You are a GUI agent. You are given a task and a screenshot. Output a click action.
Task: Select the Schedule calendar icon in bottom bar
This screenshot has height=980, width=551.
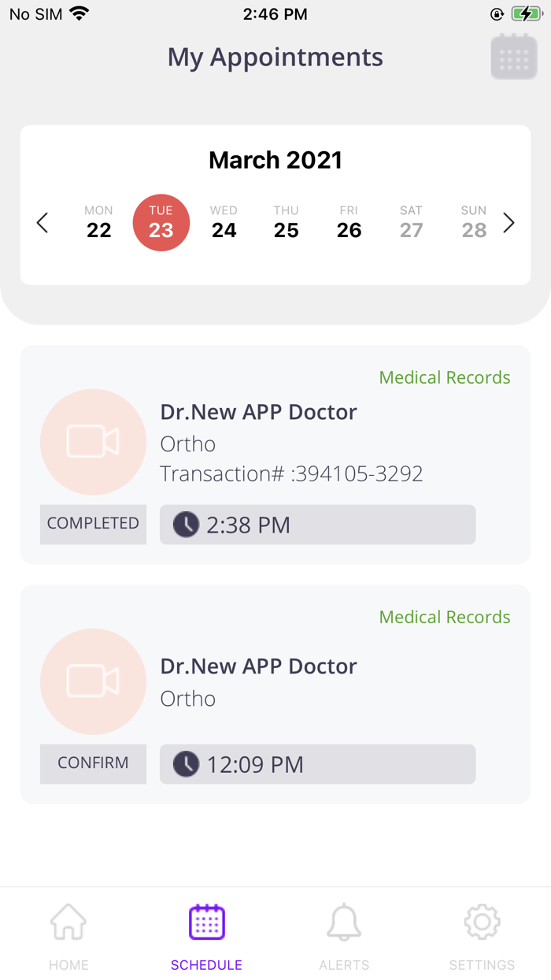click(206, 921)
